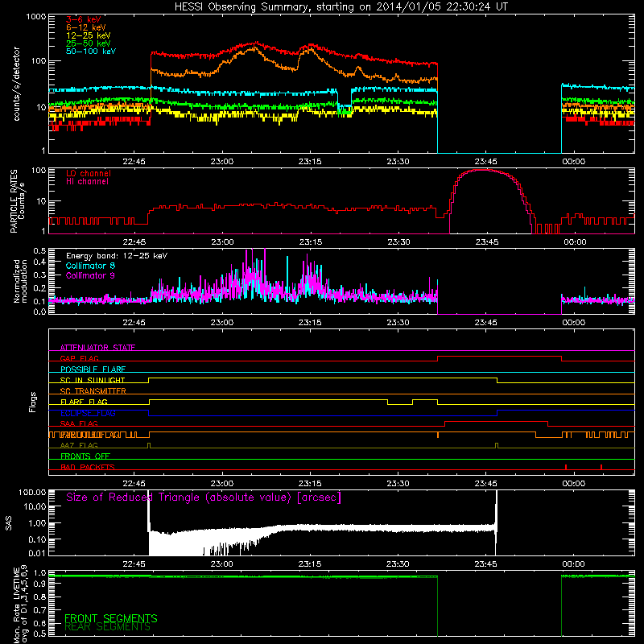Screen dimensions: 644x644
Task: Click the 0.7 tick on the livetime axis
Action: (x=39, y=609)
